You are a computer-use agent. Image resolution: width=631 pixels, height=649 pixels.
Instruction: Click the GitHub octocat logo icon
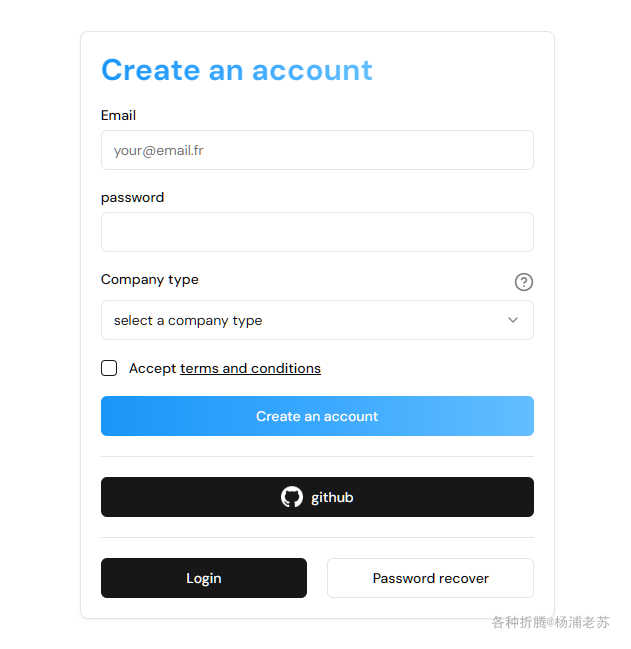tap(292, 497)
